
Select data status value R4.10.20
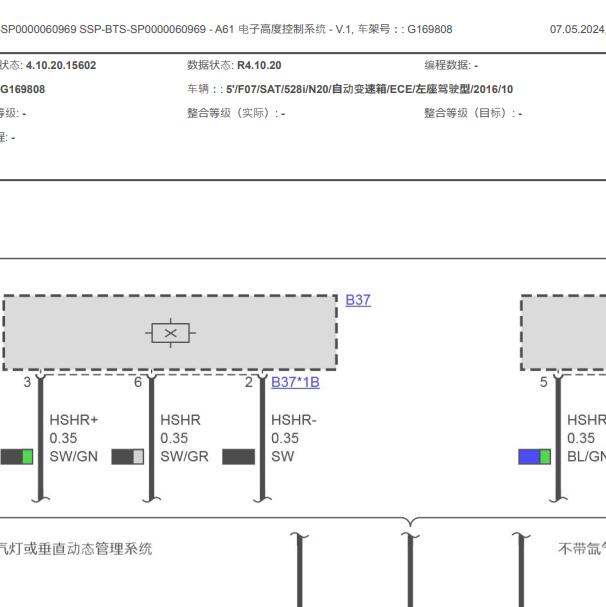point(259,65)
